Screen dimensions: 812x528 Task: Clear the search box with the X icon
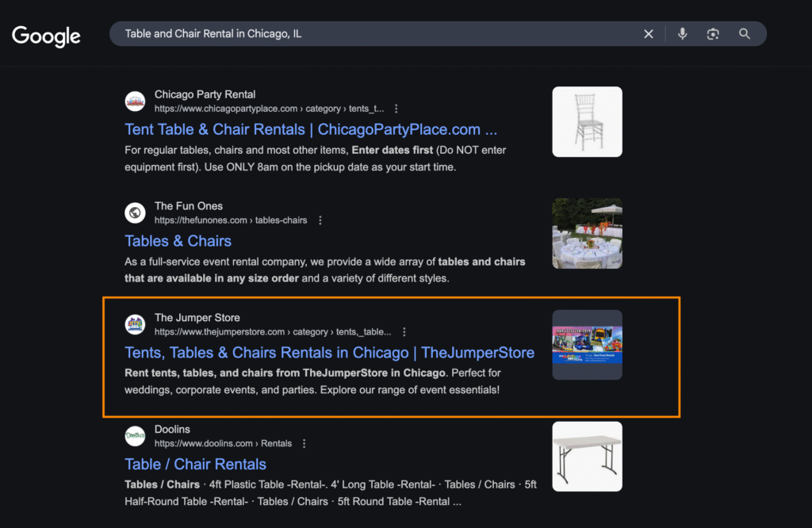point(649,34)
